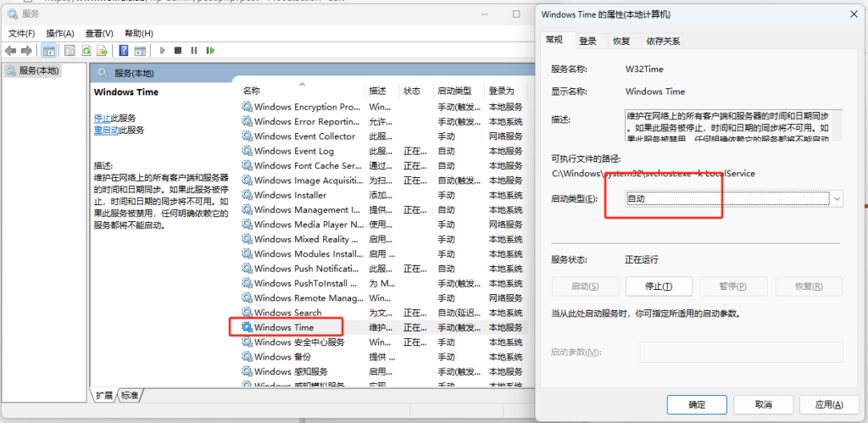Screen dimensions: 868x423
Task: Switch to the 标准 view tab
Action: coord(130,396)
